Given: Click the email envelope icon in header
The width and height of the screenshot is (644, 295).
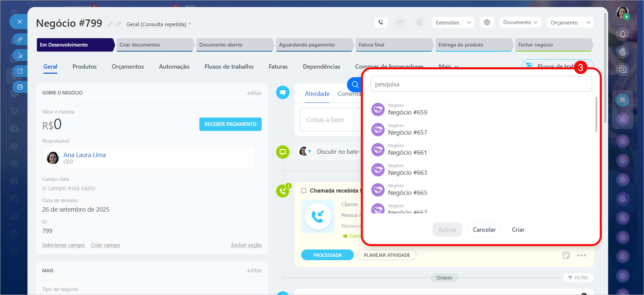Looking at the screenshot, I should [x=400, y=22].
